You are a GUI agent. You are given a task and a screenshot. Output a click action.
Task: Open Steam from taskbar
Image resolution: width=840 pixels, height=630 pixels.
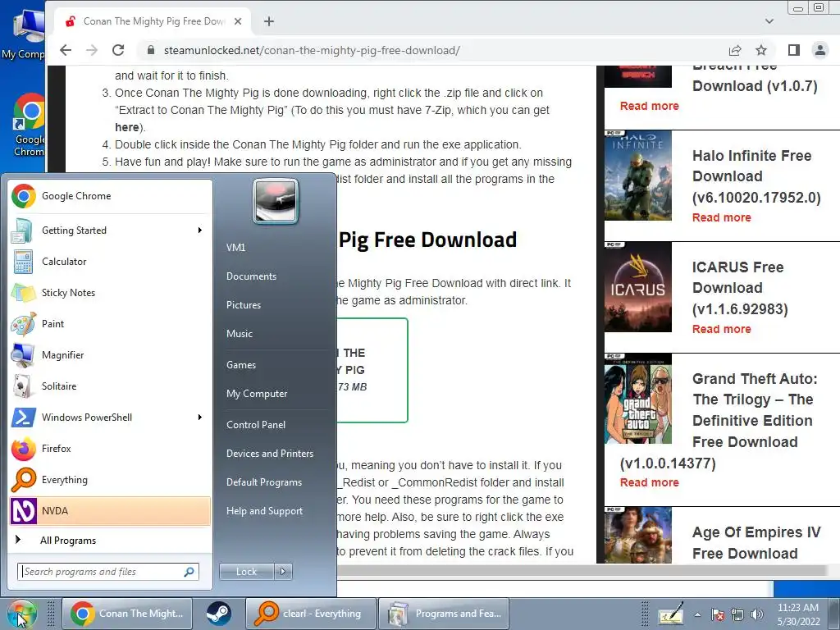coord(218,614)
